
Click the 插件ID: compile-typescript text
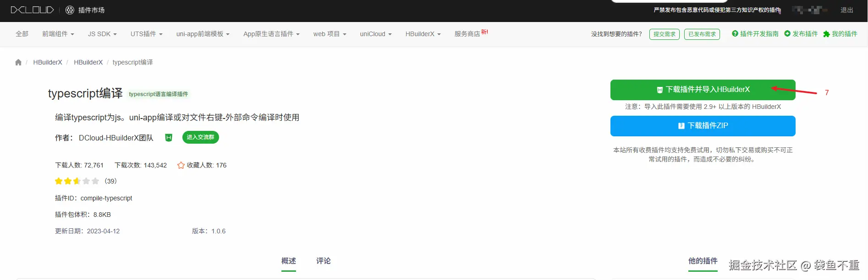[x=93, y=198]
